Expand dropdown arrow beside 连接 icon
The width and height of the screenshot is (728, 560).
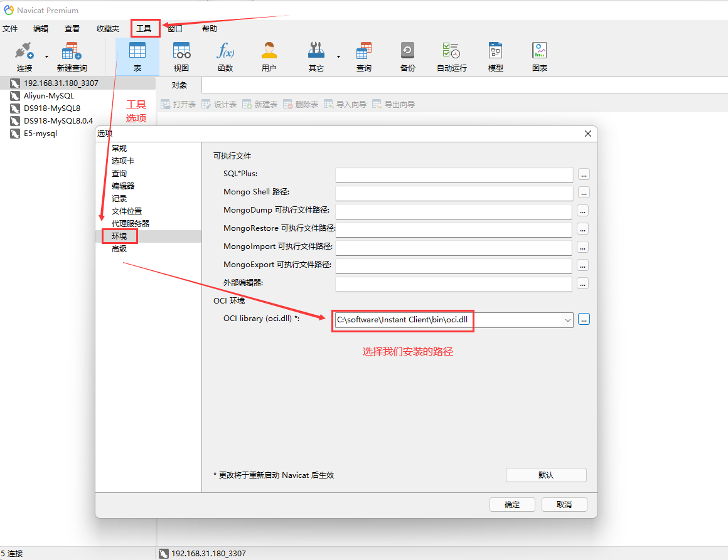pyautogui.click(x=46, y=56)
